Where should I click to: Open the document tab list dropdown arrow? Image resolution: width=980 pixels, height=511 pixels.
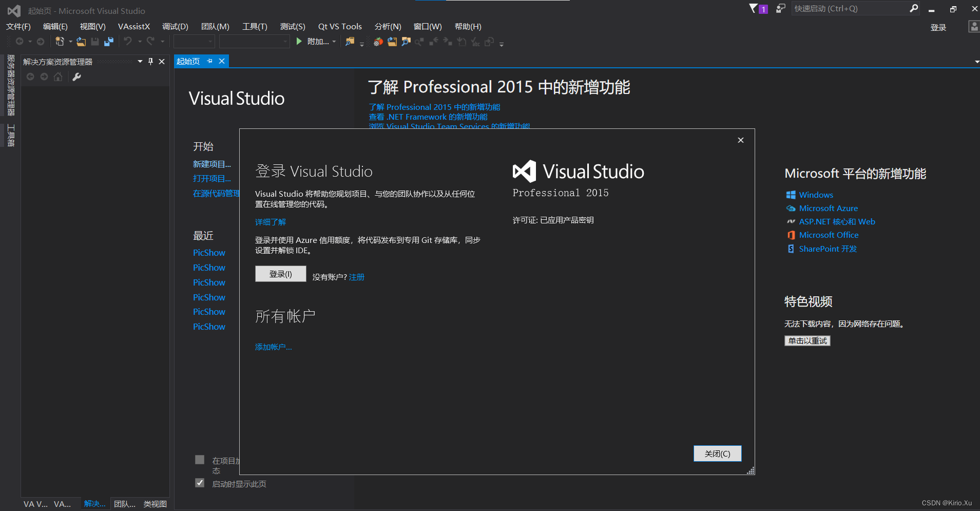point(976,62)
